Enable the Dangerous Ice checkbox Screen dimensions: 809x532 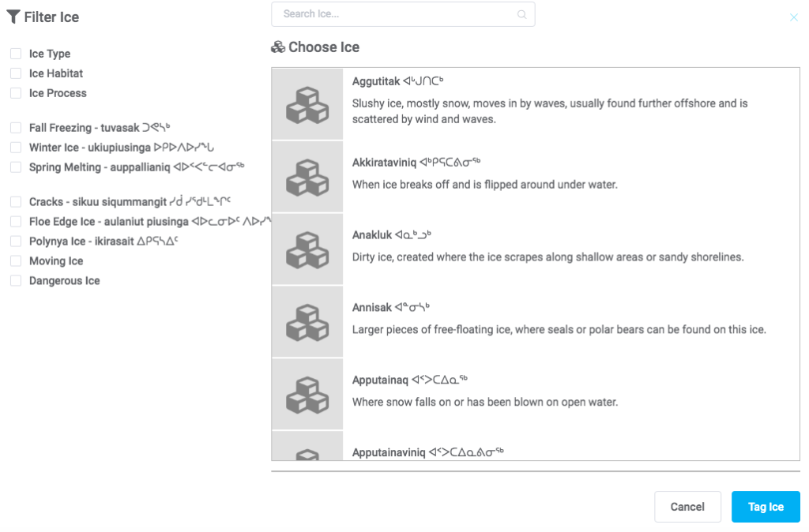click(16, 281)
